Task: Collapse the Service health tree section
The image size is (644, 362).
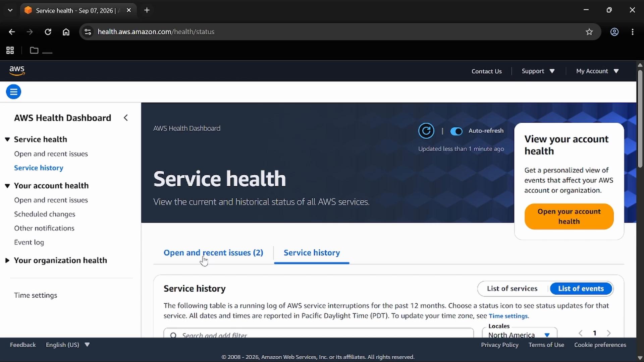Action: click(7, 139)
